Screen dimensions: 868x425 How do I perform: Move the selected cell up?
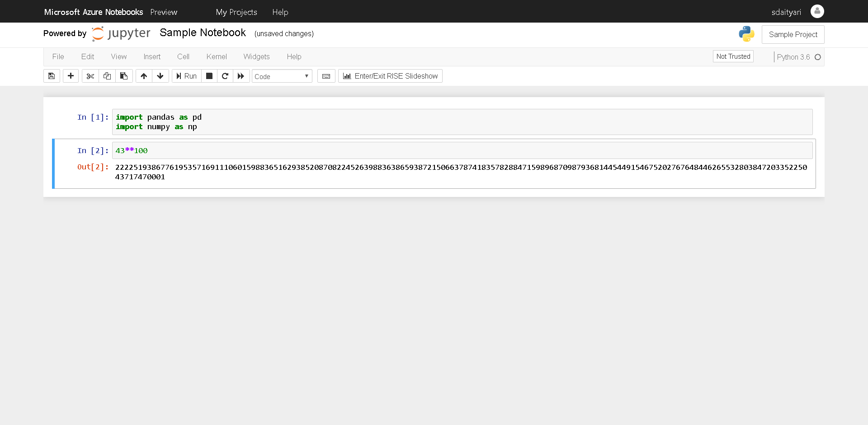[144, 76]
